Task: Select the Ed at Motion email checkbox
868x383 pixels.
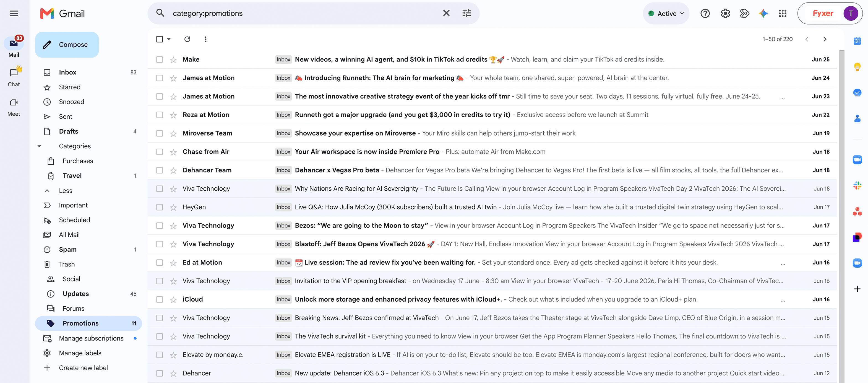Action: pos(159,263)
